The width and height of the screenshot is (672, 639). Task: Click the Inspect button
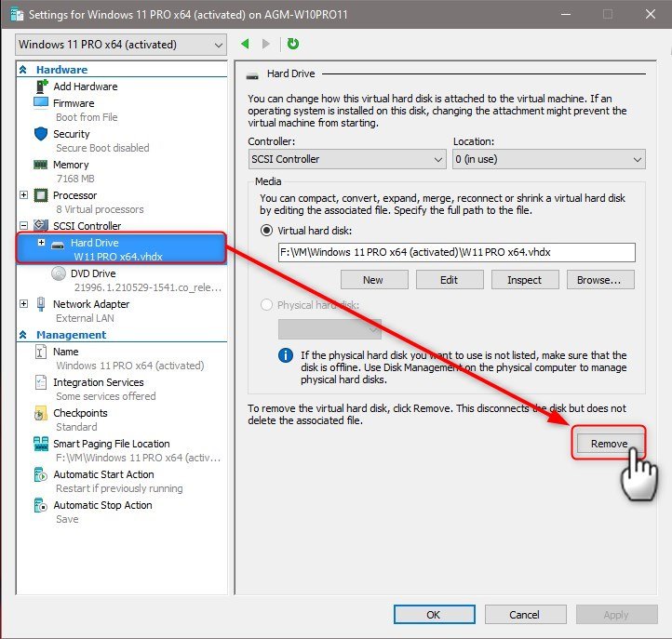525,280
